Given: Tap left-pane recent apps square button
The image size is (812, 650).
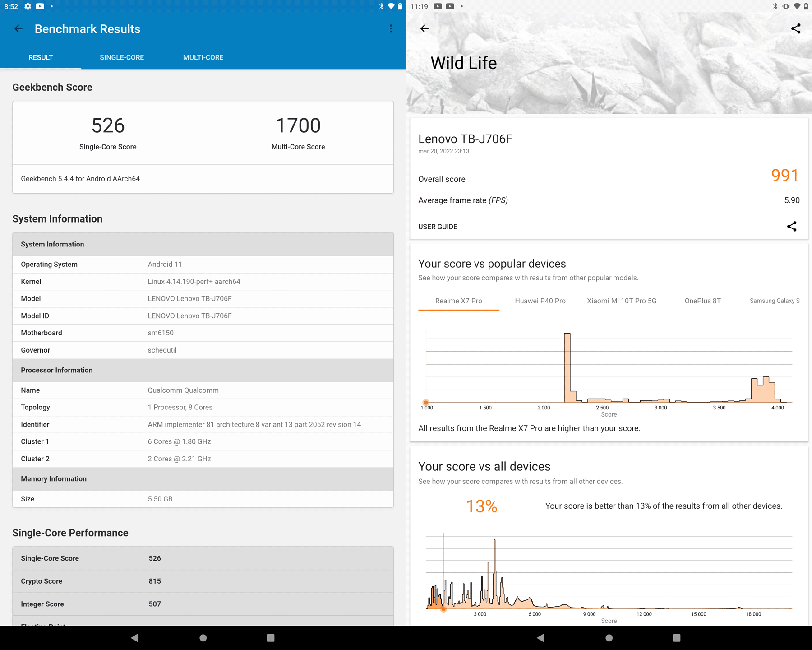Looking at the screenshot, I should pos(271,638).
